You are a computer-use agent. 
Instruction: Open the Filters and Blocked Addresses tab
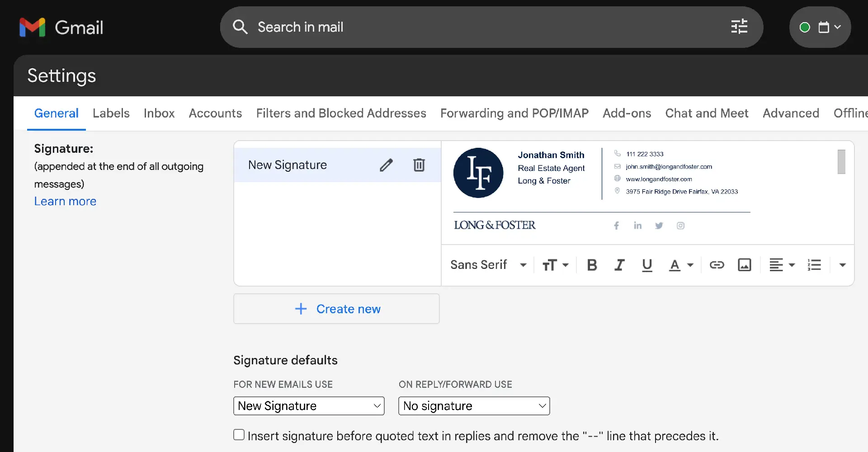(341, 113)
